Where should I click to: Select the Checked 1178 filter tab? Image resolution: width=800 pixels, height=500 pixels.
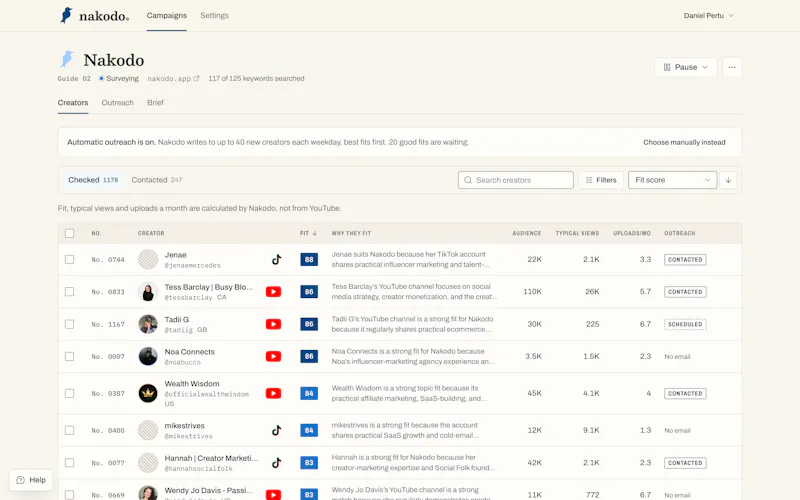(x=93, y=180)
